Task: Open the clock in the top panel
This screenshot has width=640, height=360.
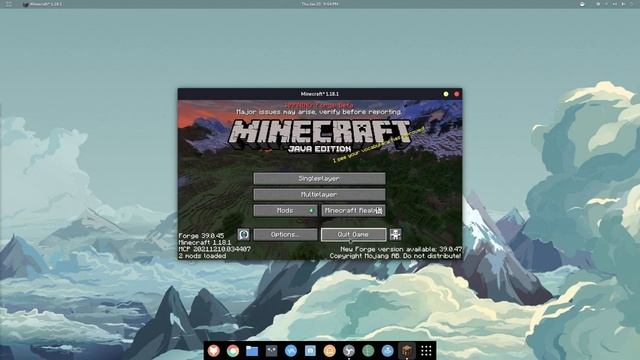Action: pyautogui.click(x=320, y=4)
